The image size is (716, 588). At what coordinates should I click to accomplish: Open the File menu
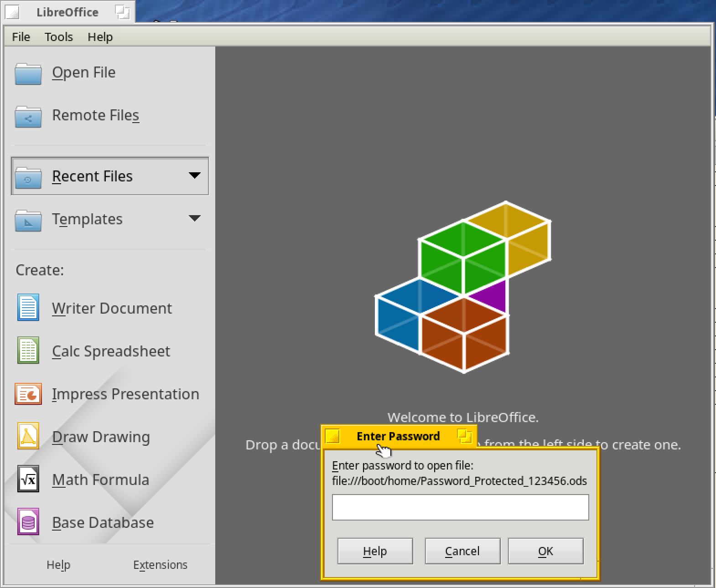[x=21, y=37]
